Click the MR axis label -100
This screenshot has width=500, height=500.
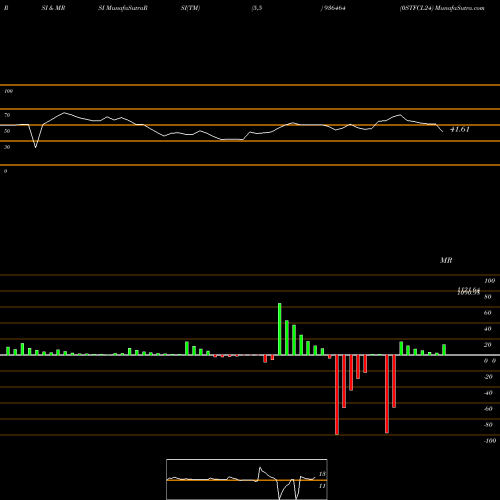pos(490,441)
